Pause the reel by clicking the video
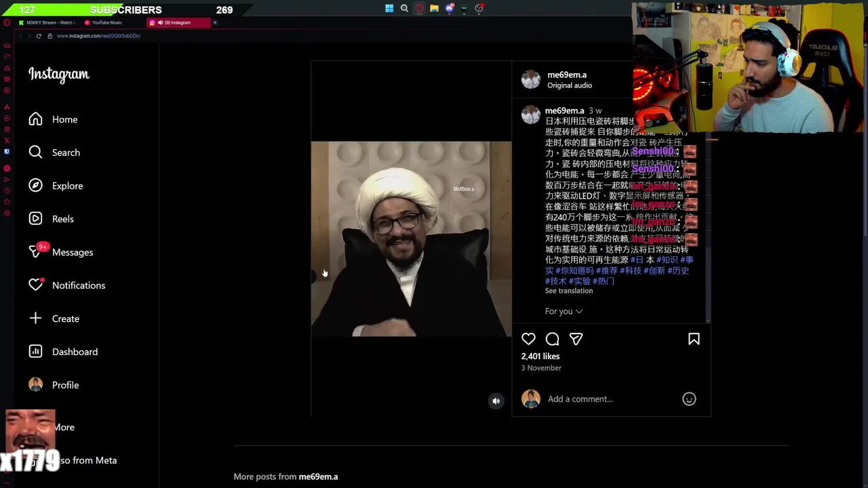The height and width of the screenshot is (488, 868). point(411,239)
